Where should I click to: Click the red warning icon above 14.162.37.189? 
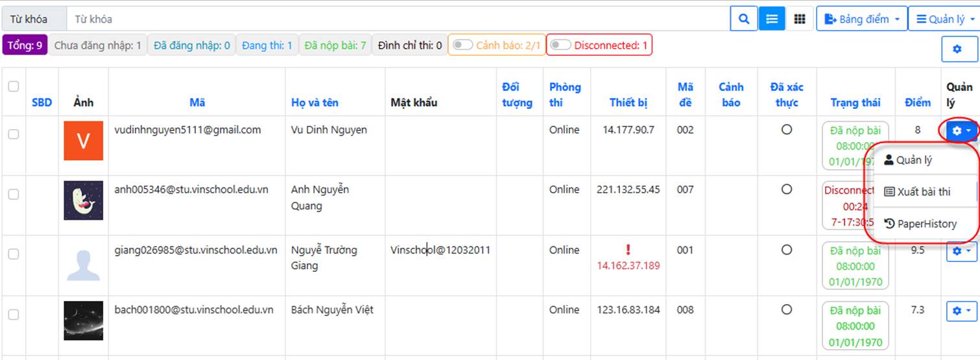click(x=628, y=250)
